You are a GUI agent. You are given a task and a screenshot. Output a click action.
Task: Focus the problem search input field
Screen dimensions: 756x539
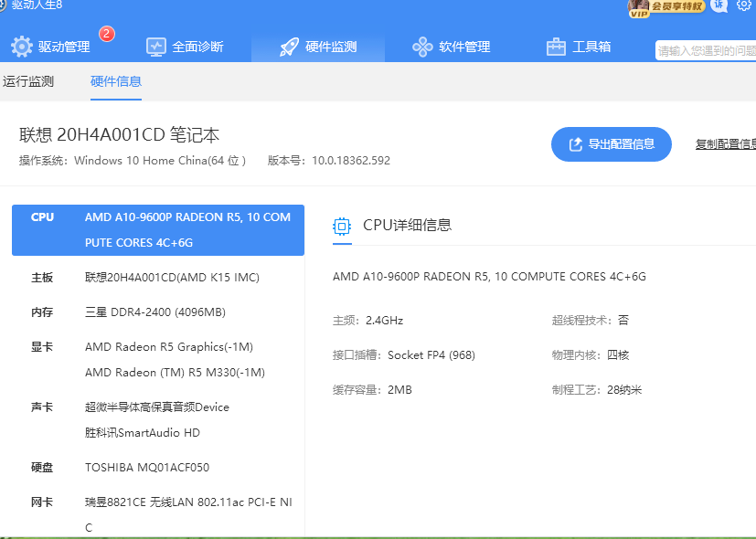coord(706,50)
